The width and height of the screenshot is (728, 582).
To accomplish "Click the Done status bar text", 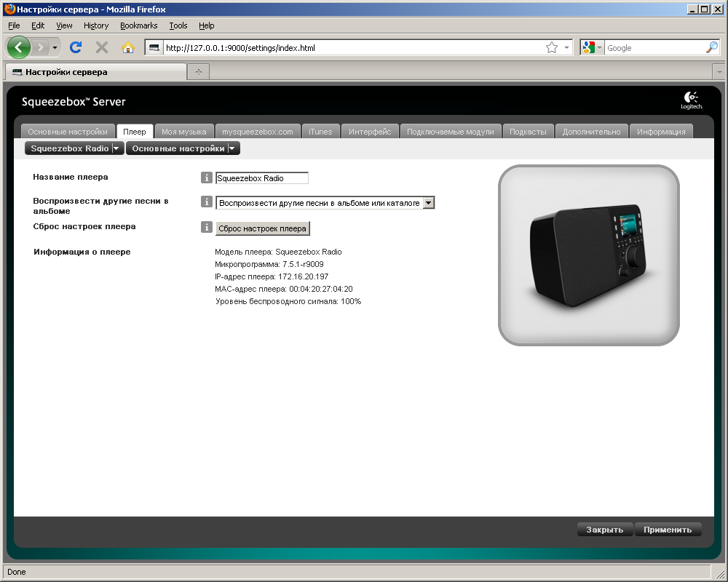I will [x=17, y=572].
